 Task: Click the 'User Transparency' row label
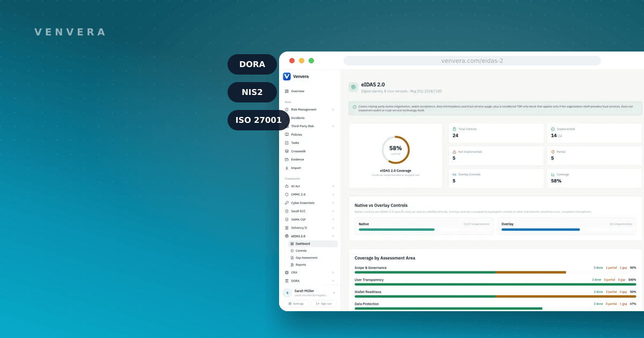(369, 280)
